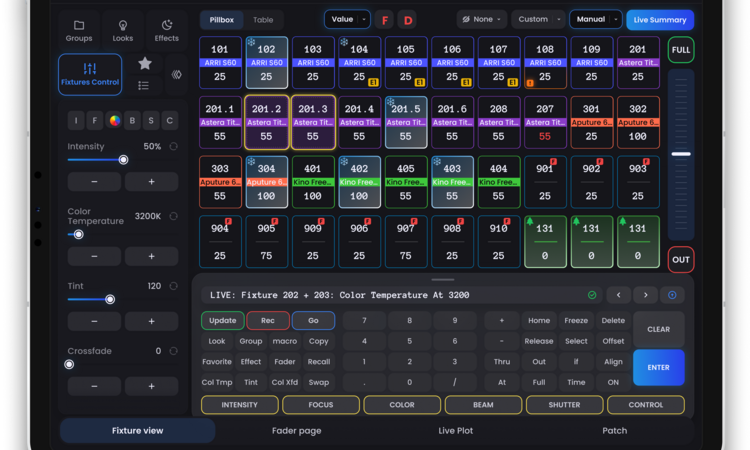Open the Looks lightbulb panel
This screenshot has width=750, height=450.
123,30
